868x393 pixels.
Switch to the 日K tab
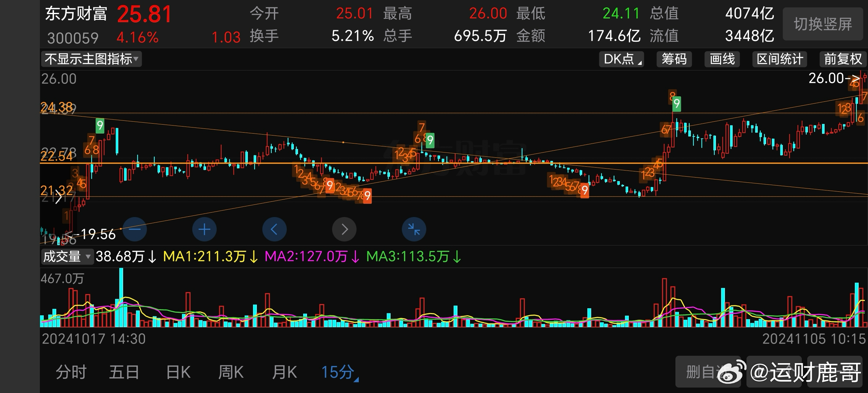click(178, 372)
